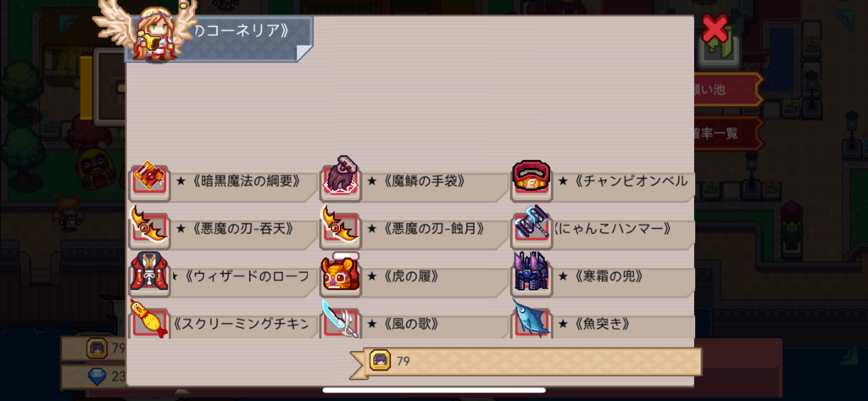Tap the blue diamond currency icon
The height and width of the screenshot is (401, 868).
[98, 376]
